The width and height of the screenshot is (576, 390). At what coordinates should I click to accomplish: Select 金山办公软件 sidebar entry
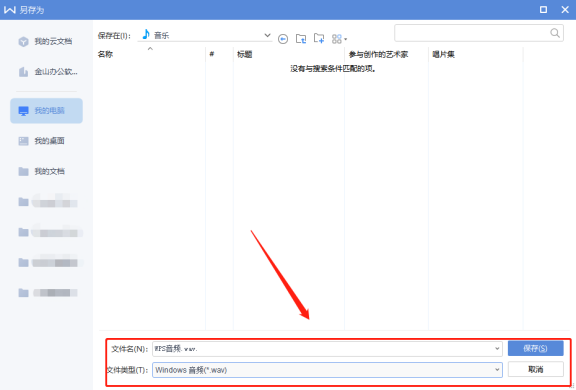(46, 72)
